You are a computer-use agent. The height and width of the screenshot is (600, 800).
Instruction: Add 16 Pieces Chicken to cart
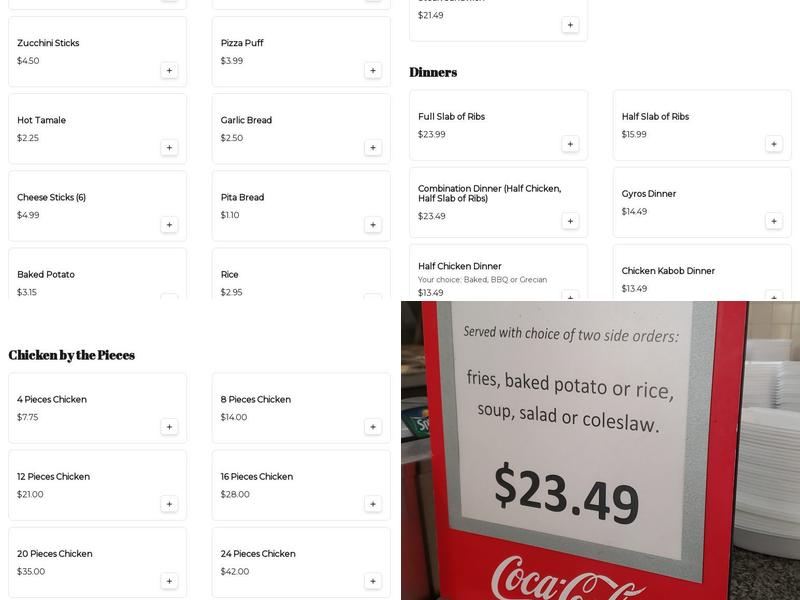pyautogui.click(x=373, y=504)
